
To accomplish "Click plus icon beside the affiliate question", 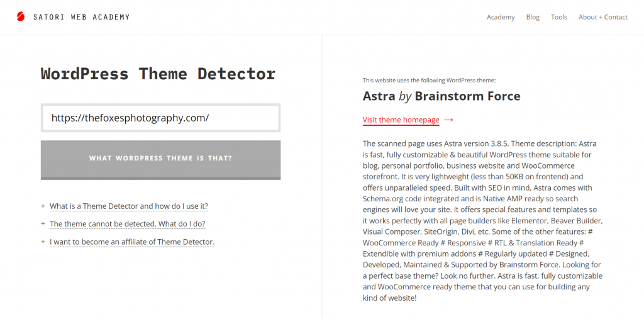I will point(43,242).
